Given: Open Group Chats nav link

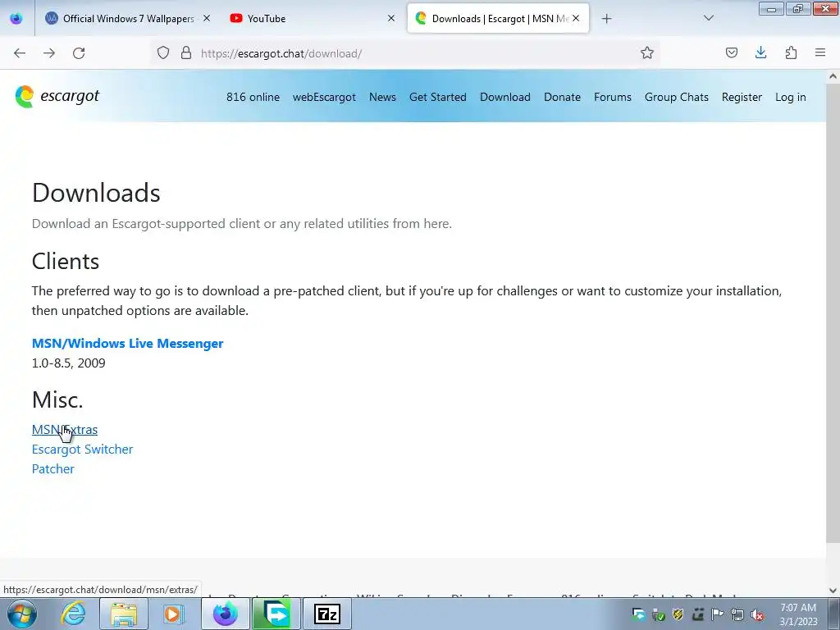Looking at the screenshot, I should pos(677,97).
